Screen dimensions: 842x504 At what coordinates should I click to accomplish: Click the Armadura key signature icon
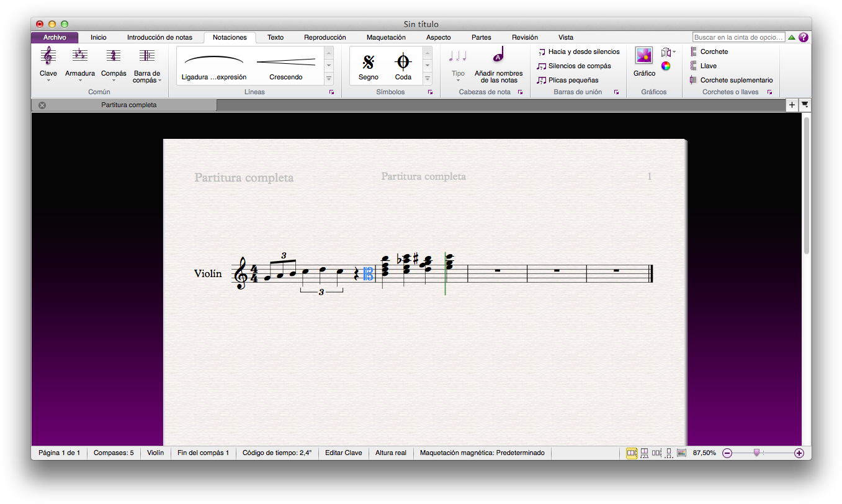(80, 56)
